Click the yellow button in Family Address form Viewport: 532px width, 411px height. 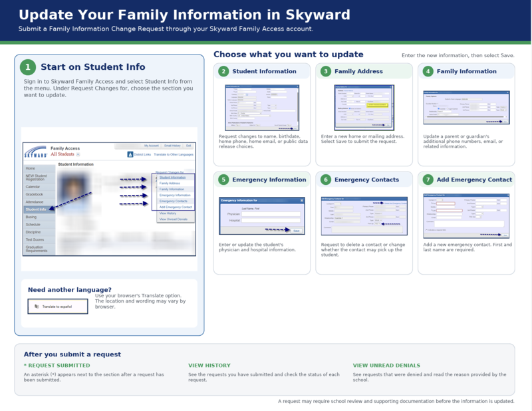click(377, 105)
